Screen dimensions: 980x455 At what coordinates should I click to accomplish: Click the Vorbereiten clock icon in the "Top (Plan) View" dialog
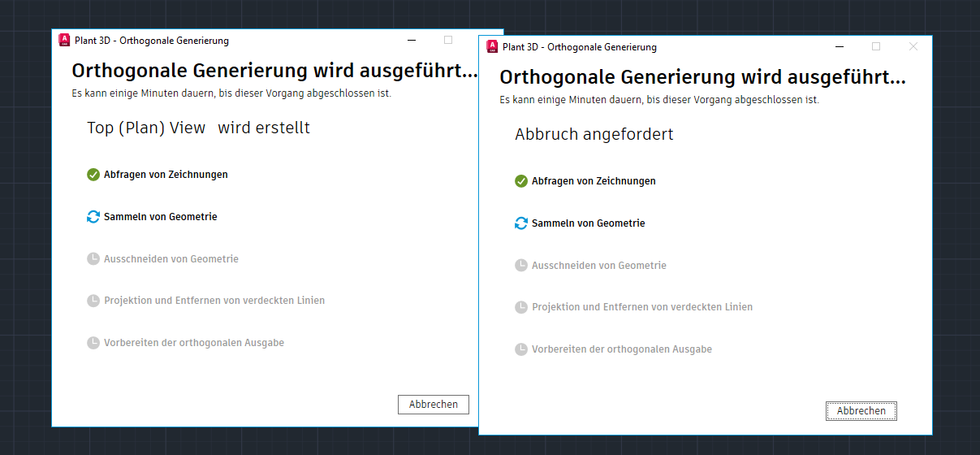[93, 343]
